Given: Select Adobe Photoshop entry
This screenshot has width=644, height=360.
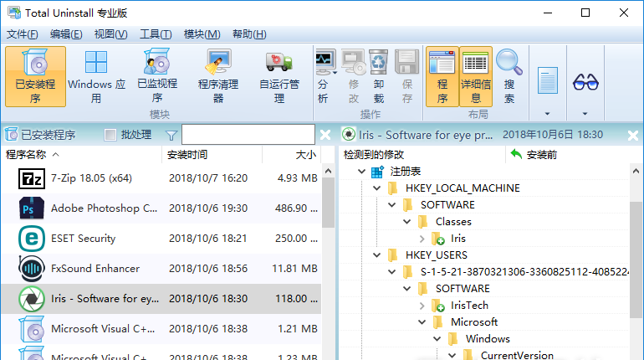Looking at the screenshot, I should point(161,208).
